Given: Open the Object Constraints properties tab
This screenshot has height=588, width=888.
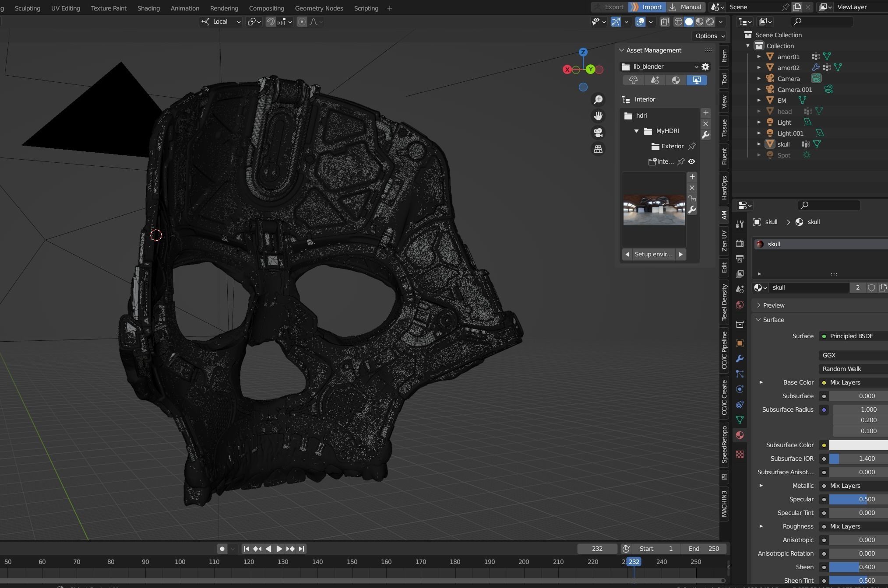Looking at the screenshot, I should pyautogui.click(x=740, y=405).
